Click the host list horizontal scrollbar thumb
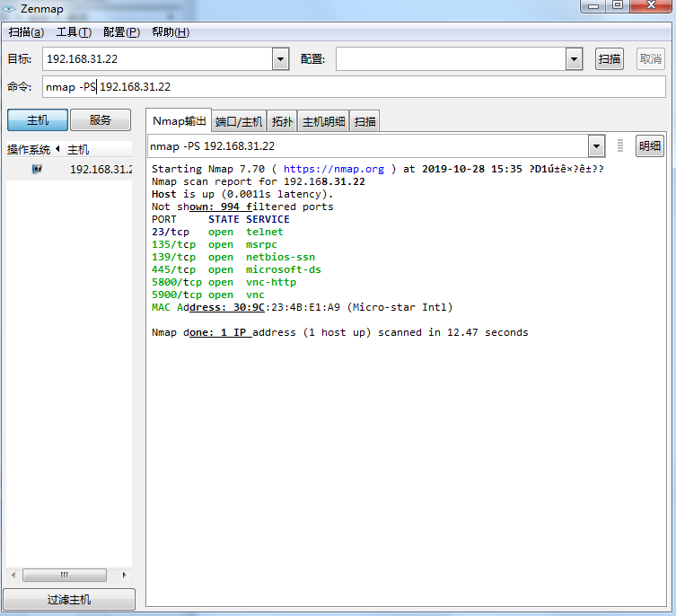 click(65, 575)
